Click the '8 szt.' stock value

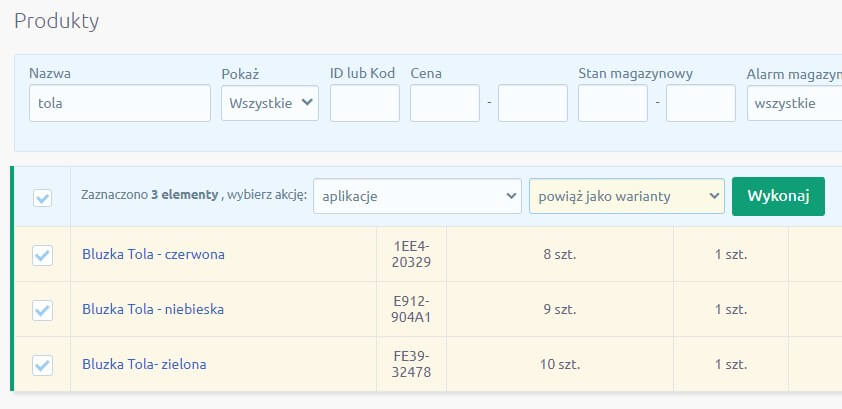click(560, 254)
